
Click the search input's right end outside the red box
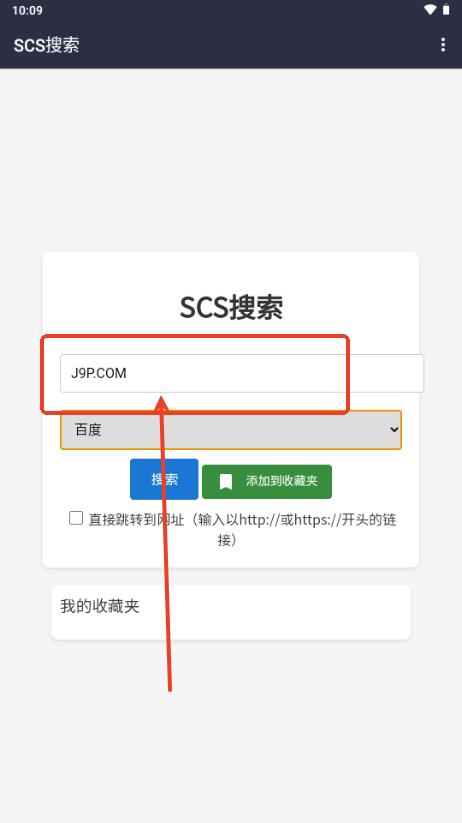(x=386, y=373)
